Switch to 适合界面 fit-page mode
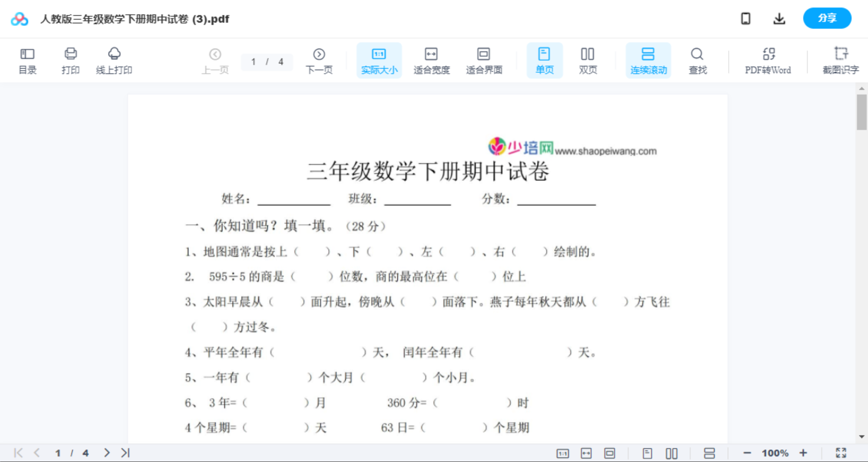868x462 pixels. (x=484, y=60)
